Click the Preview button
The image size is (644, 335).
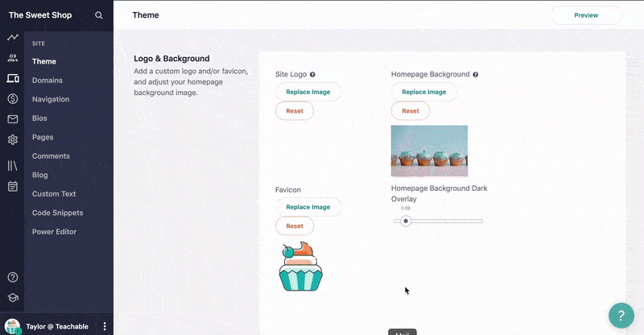point(586,15)
